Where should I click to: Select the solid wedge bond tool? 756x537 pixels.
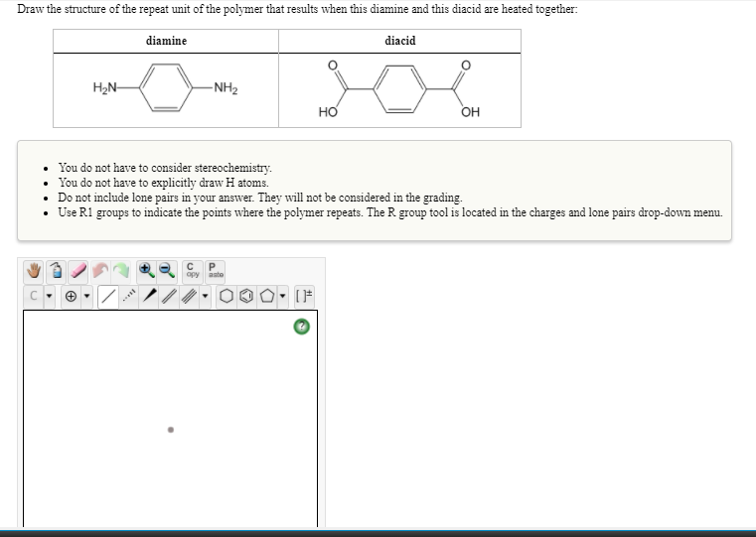tap(149, 296)
